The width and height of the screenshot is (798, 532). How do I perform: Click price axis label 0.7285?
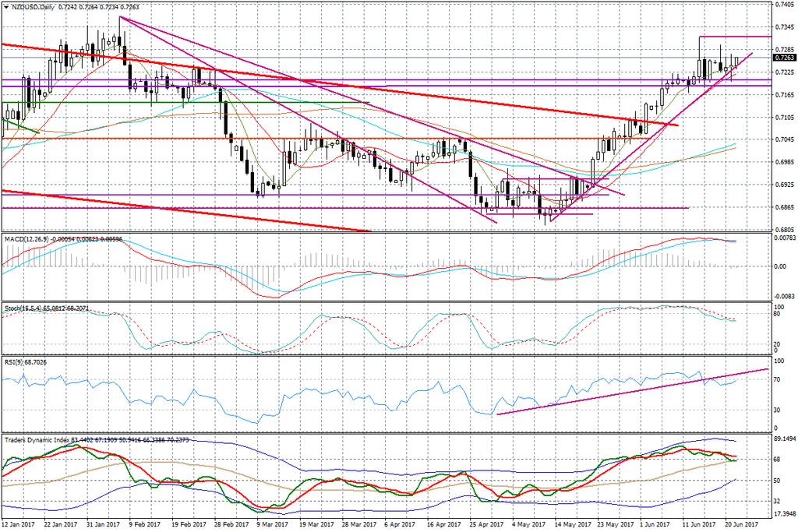point(784,50)
